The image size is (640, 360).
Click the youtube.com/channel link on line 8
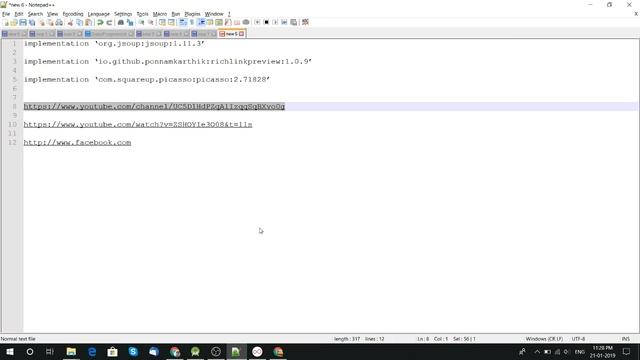click(x=154, y=107)
